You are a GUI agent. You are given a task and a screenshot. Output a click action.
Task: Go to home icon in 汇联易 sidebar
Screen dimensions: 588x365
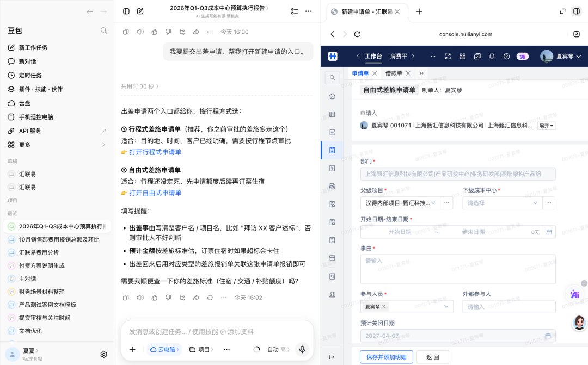(332, 96)
